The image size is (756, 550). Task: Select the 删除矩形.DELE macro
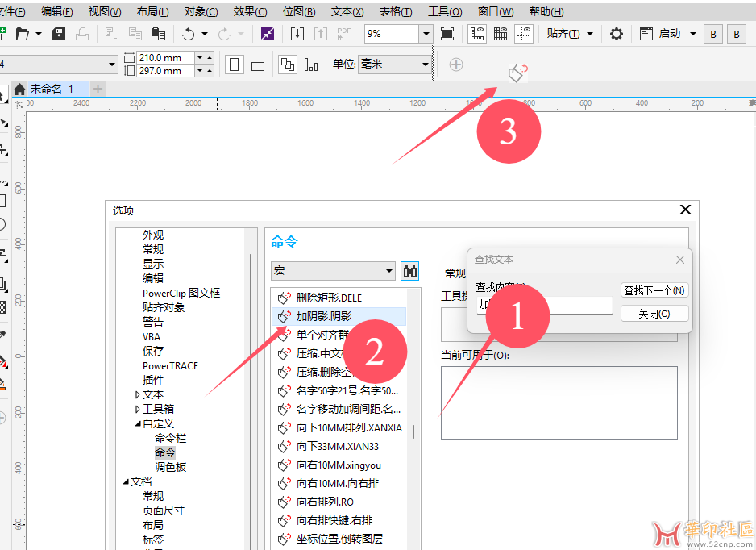(x=339, y=298)
